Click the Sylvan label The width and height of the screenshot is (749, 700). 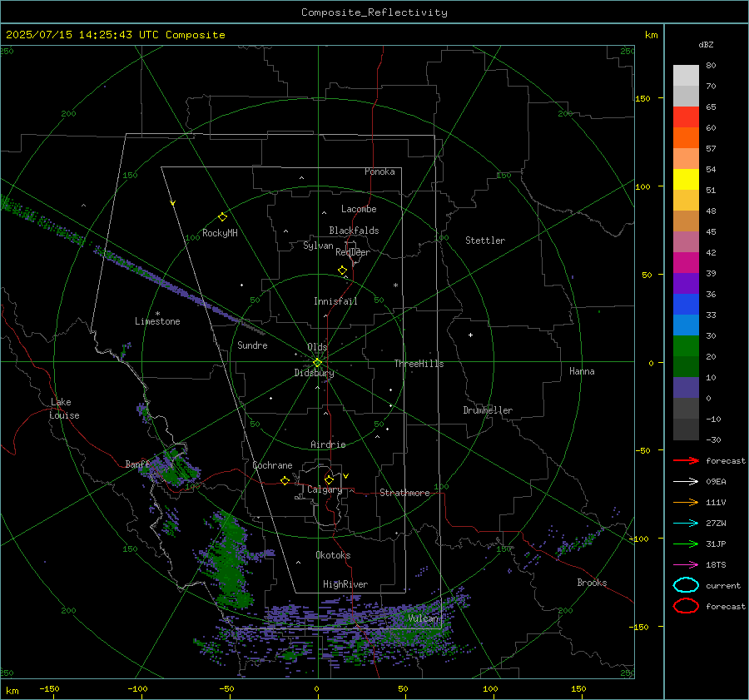tap(318, 246)
